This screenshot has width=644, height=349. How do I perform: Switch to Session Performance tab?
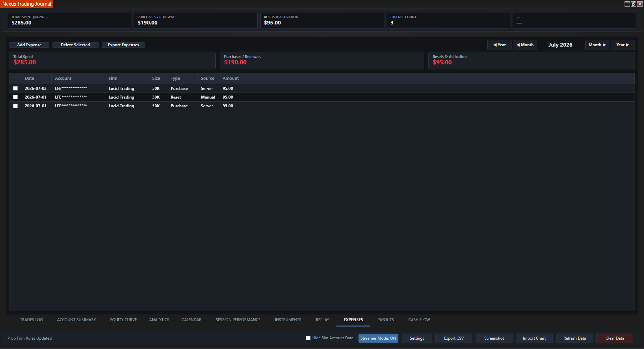pos(238,320)
